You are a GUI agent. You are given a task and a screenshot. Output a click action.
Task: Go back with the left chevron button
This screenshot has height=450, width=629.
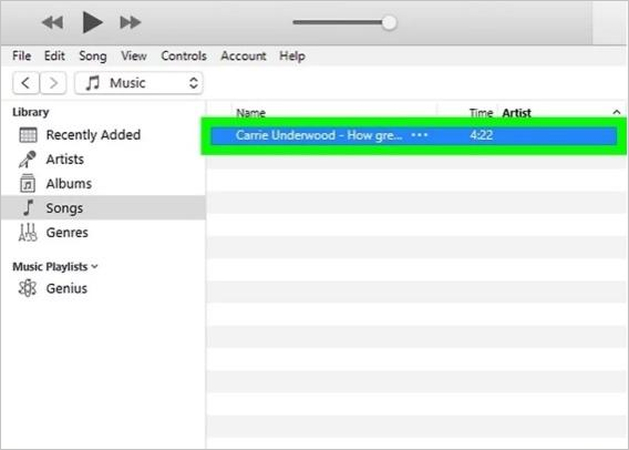26,83
